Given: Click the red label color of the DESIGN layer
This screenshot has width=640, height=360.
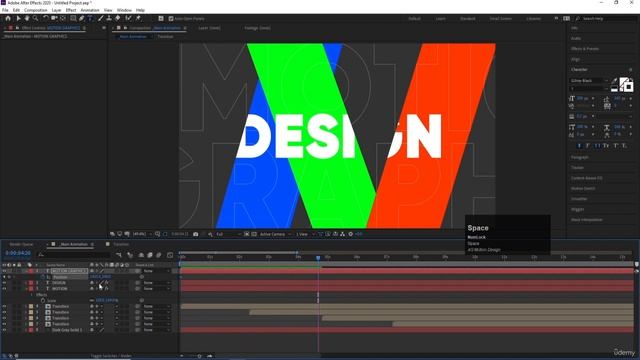Looking at the screenshot, I should [x=31, y=283].
